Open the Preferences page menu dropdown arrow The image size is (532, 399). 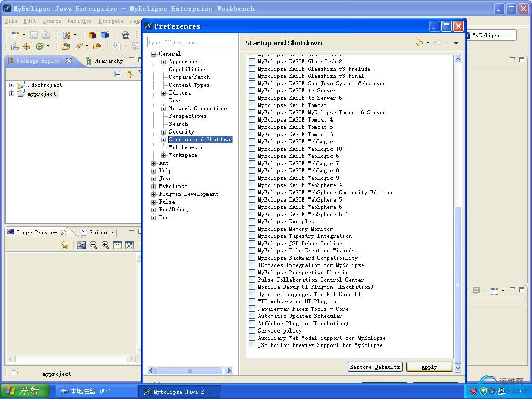[x=456, y=43]
